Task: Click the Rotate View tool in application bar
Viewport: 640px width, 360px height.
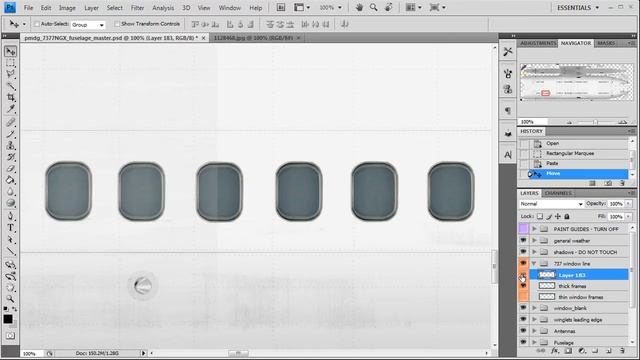Action: (389, 7)
